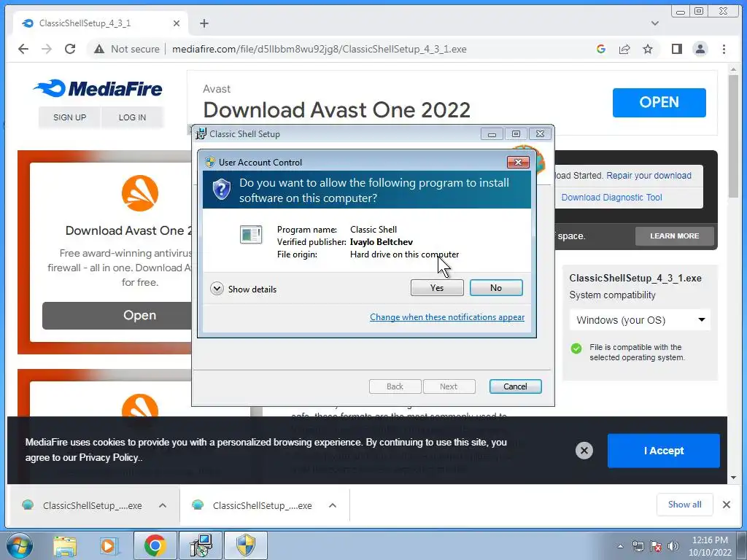This screenshot has width=747, height=560.
Task: Click the blue OPEN ad button
Action: coord(659,102)
